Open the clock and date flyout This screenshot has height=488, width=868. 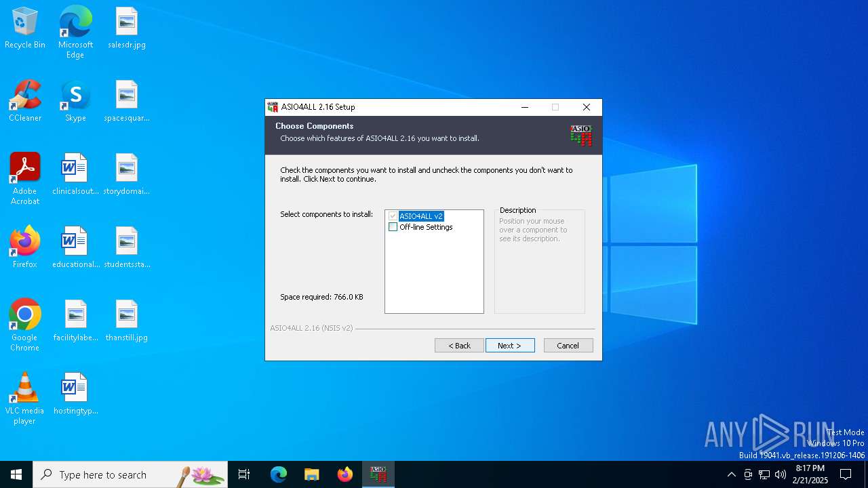[x=810, y=474]
